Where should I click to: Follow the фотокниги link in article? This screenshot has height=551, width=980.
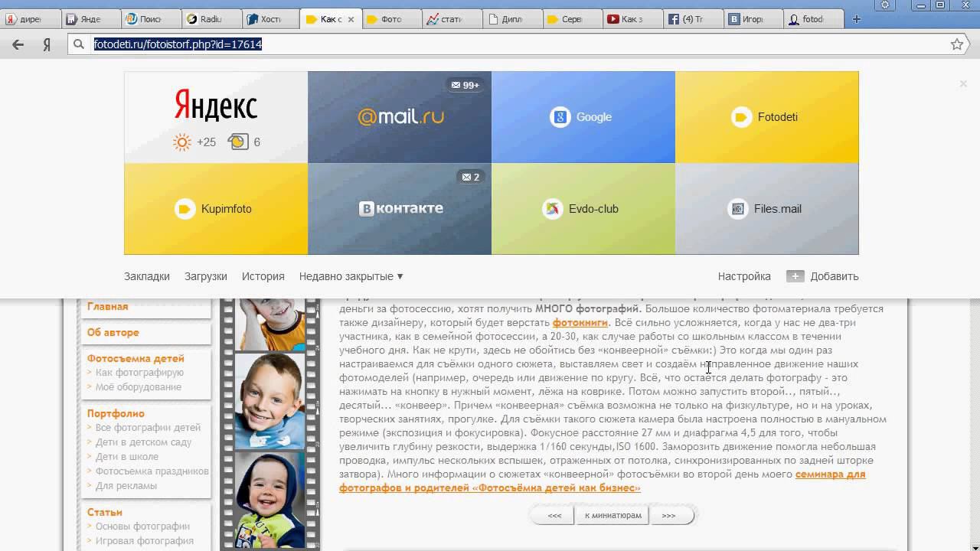click(x=580, y=323)
